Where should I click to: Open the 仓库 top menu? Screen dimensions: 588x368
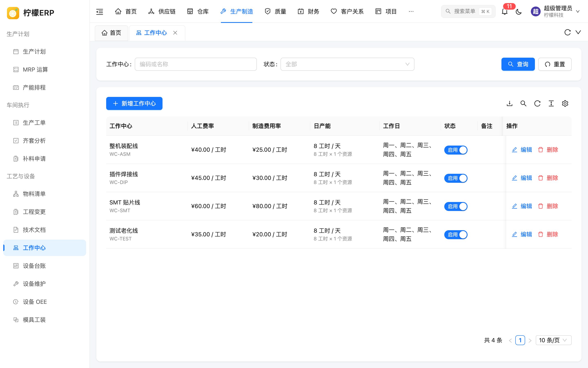coord(198,11)
